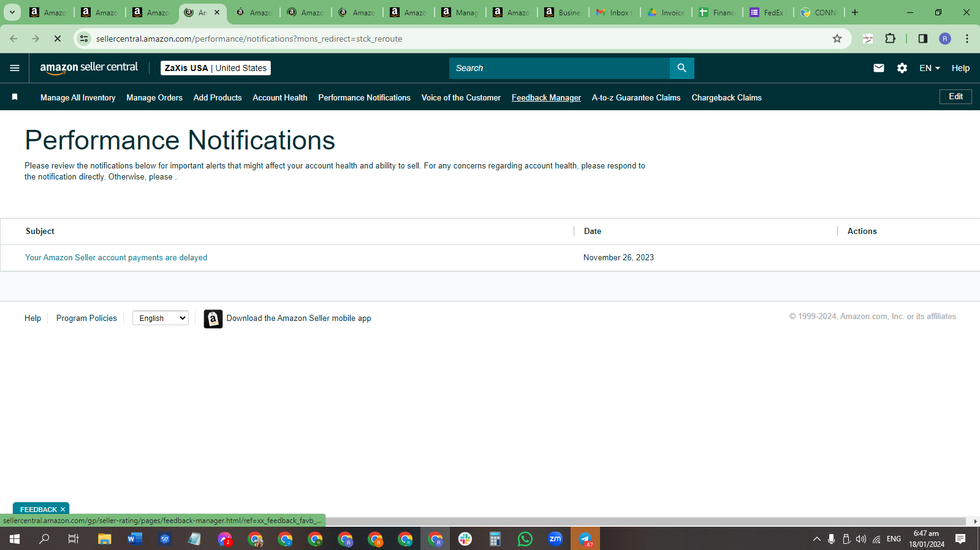This screenshot has width=980, height=550.
Task: Open the Seller Central hamburger menu
Action: coord(15,68)
